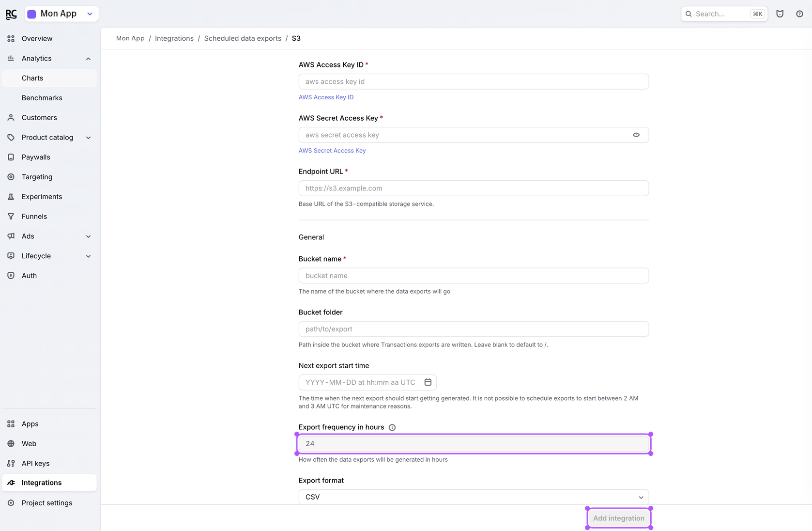Open the AWS Access Key ID help link

pos(326,97)
